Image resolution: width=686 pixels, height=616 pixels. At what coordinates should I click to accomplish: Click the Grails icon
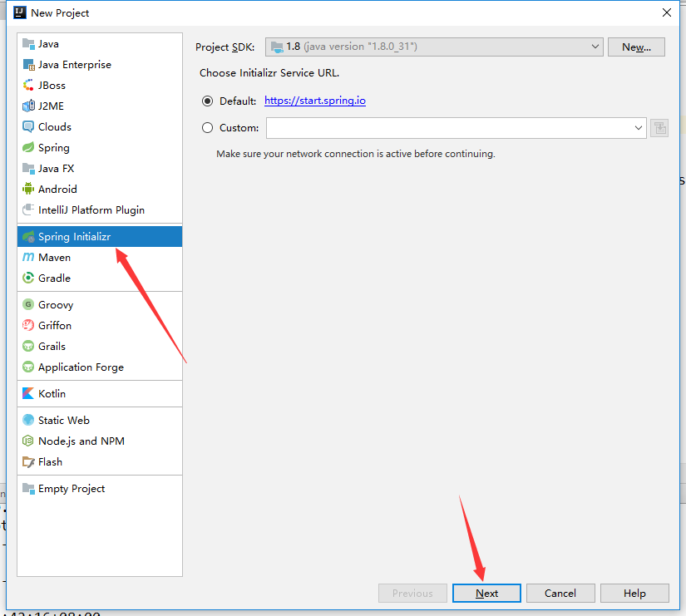[28, 346]
